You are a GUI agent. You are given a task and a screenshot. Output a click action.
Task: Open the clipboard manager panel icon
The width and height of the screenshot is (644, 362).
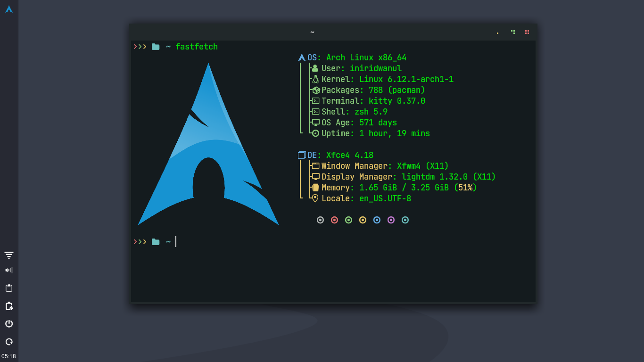pos(9,288)
